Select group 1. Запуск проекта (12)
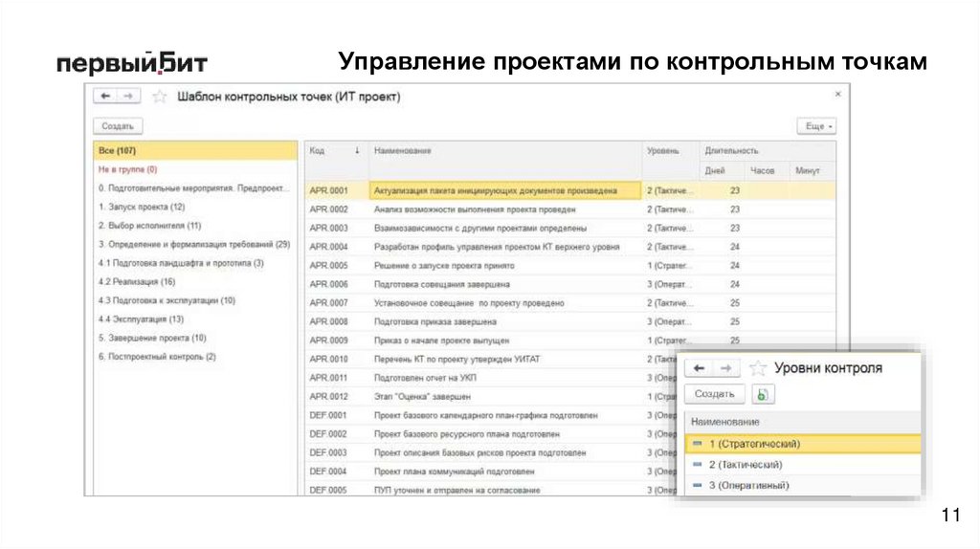 pyautogui.click(x=195, y=207)
